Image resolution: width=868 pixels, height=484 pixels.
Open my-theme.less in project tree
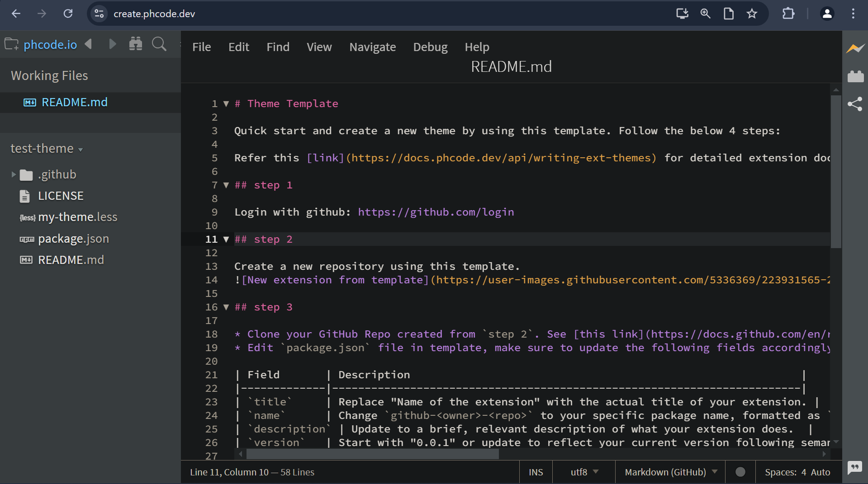[x=77, y=217]
